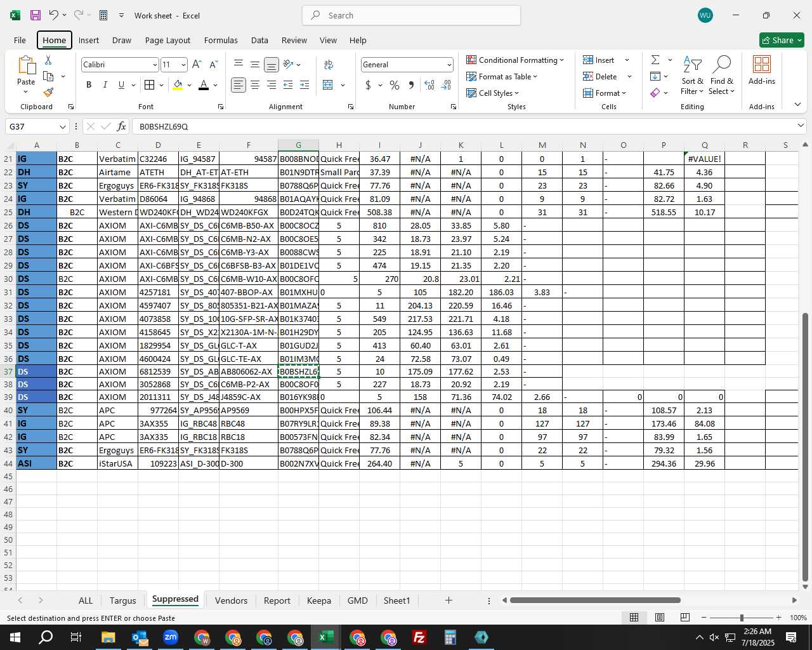Click the Increase Decimal icon
The height and width of the screenshot is (650, 812).
point(429,85)
